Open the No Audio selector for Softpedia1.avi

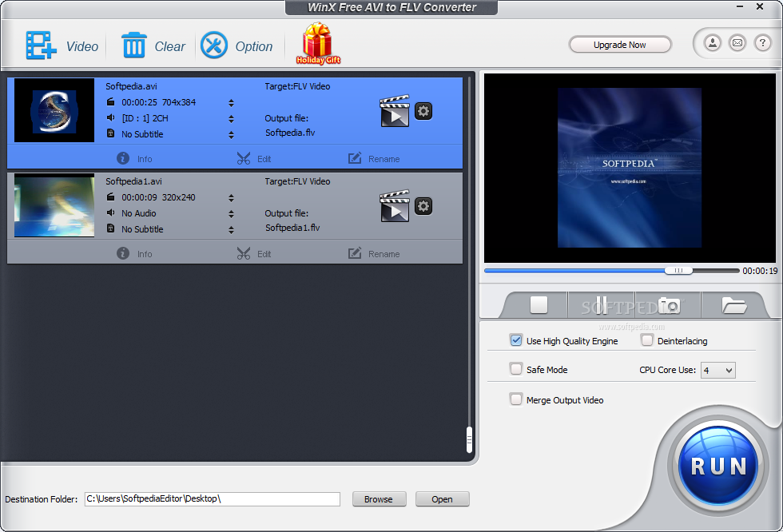pos(231,213)
